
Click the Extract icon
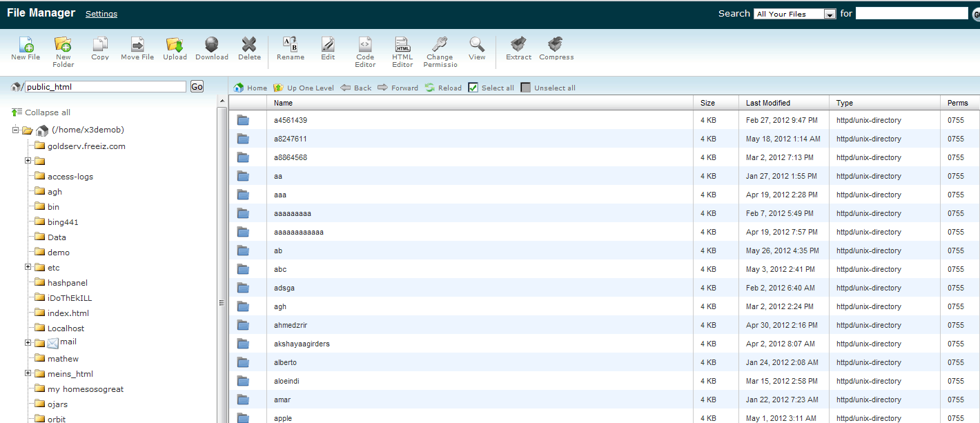(518, 46)
